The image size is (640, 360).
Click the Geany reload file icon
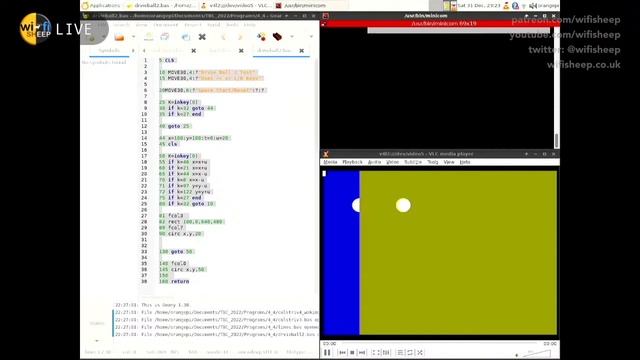tap(186, 37)
